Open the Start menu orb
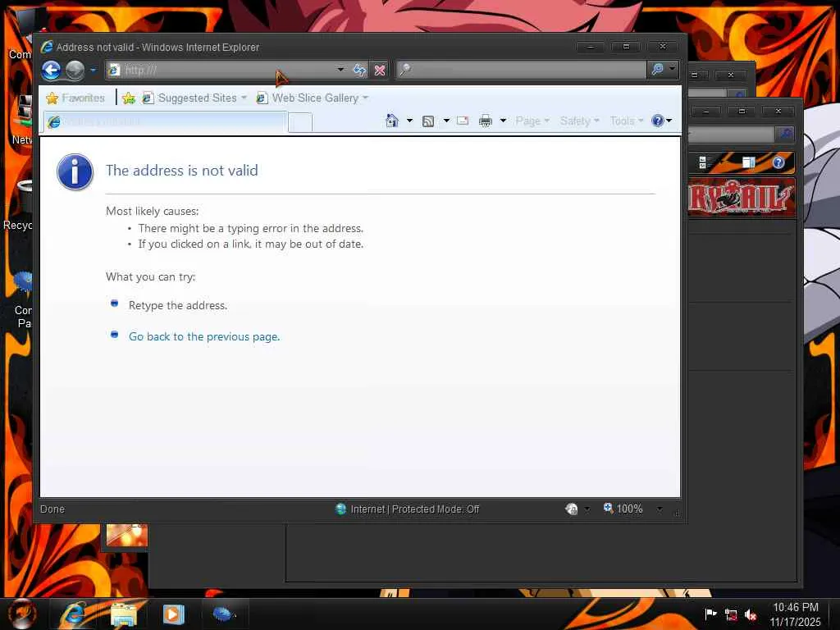 coord(22,614)
